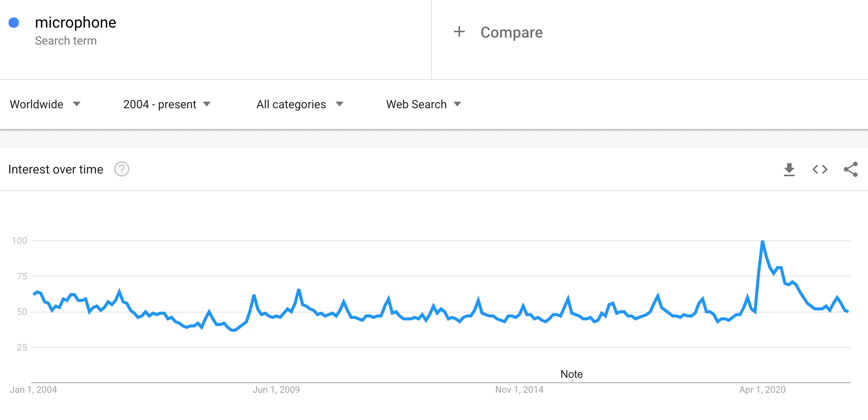Open the Interest over time help icon

click(122, 169)
